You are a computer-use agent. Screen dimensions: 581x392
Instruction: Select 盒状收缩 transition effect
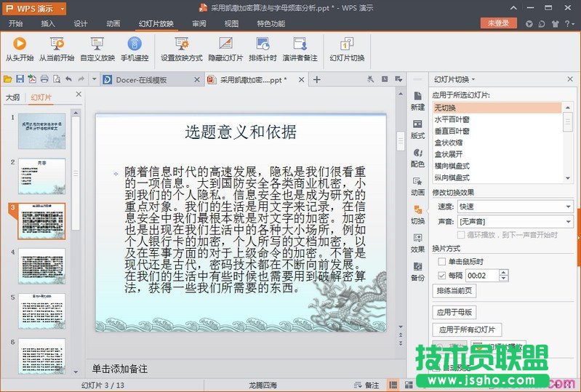pyautogui.click(x=497, y=143)
